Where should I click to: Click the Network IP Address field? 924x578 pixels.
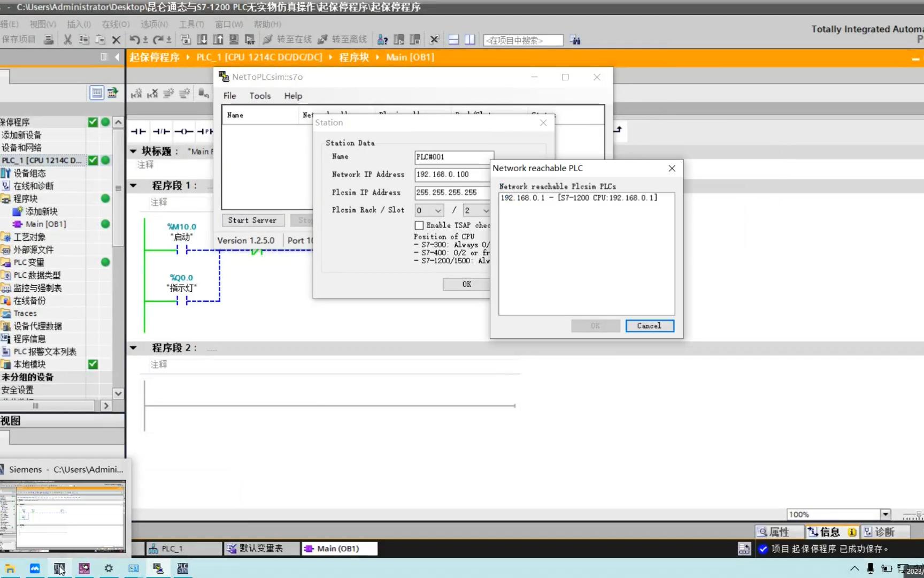(452, 174)
